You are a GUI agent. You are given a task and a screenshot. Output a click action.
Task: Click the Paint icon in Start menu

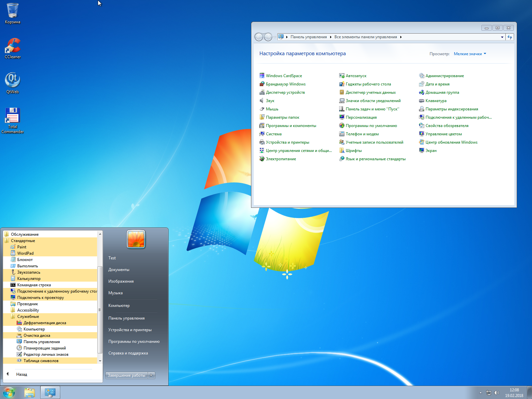13,247
